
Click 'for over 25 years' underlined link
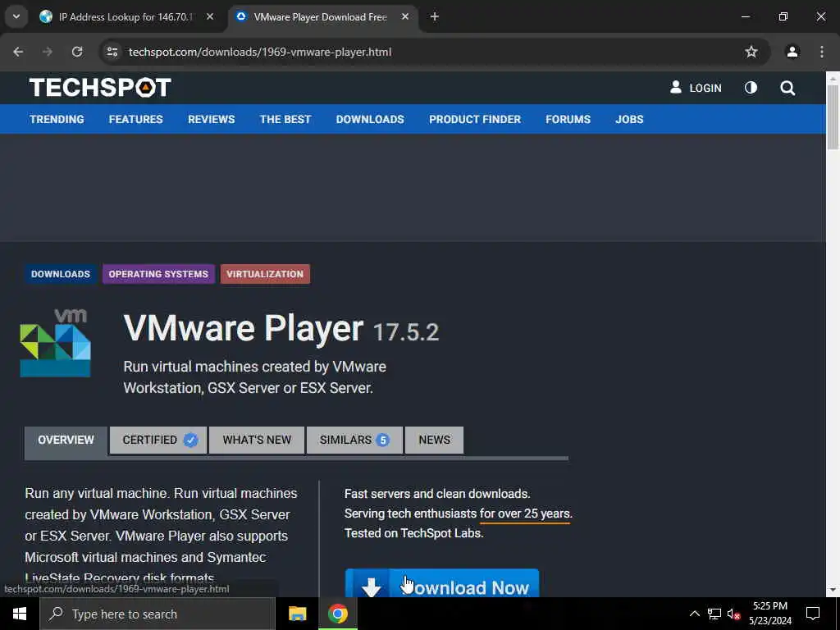(526, 514)
